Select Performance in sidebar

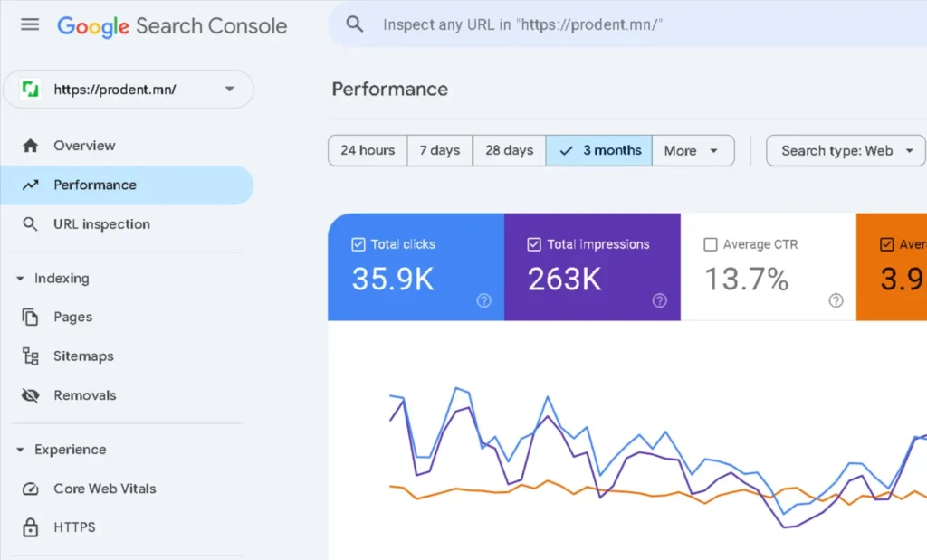click(x=127, y=185)
